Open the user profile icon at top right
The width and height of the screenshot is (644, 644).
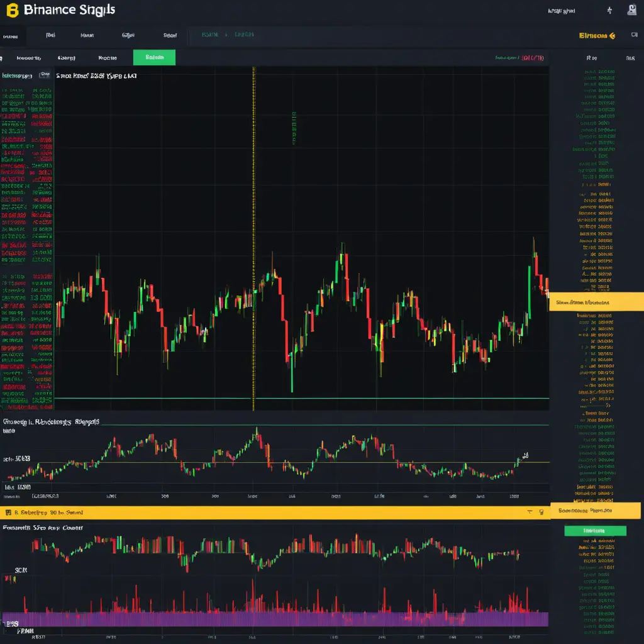pyautogui.click(x=631, y=10)
